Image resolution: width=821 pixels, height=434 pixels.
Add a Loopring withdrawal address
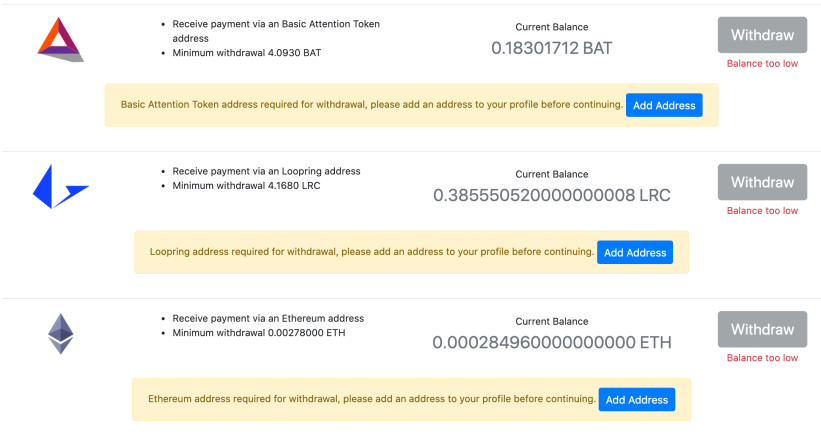[x=635, y=252]
